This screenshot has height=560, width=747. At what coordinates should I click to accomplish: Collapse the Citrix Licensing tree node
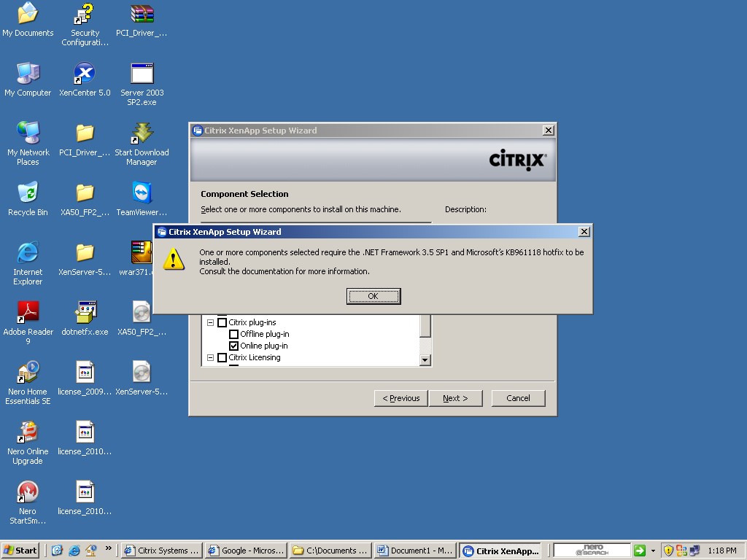tap(212, 357)
